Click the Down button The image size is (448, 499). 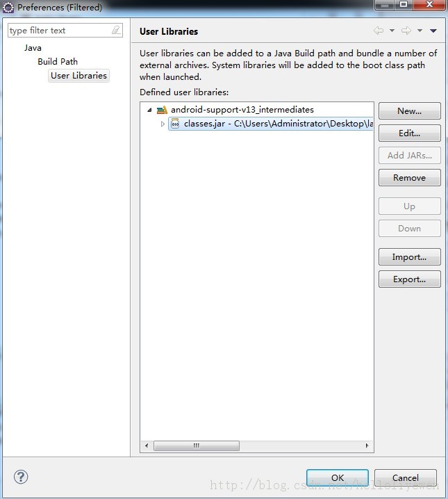point(410,229)
